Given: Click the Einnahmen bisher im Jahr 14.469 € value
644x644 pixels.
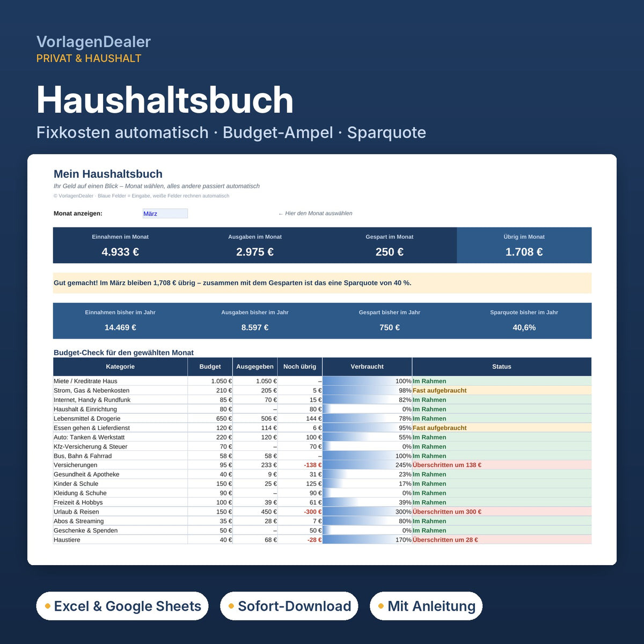Looking at the screenshot, I should (x=120, y=327).
